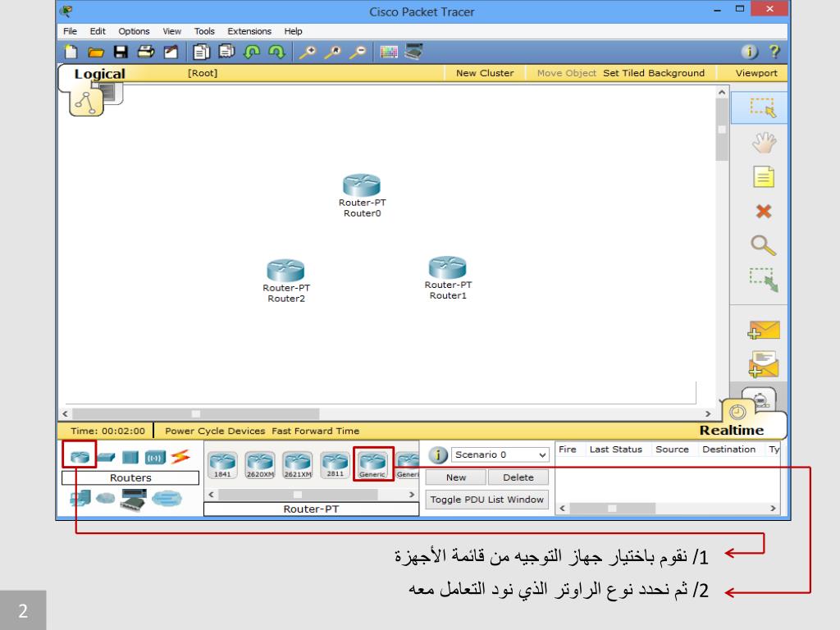The width and height of the screenshot is (840, 630).
Task: Open the Custom Devices Dialog icon
Action: tap(413, 52)
